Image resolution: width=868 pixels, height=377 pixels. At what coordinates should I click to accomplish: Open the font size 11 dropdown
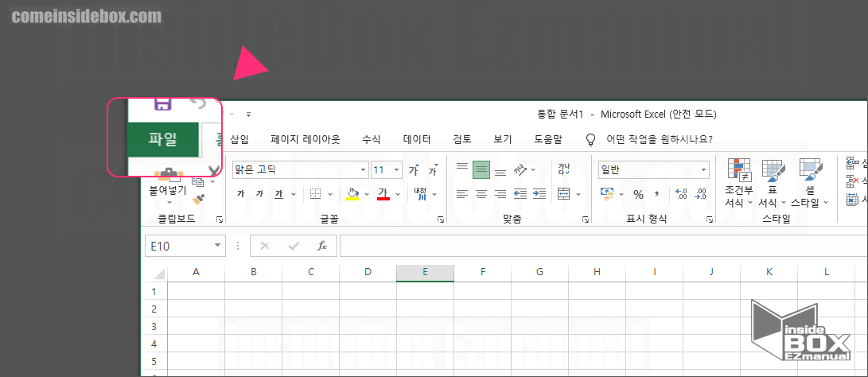pyautogui.click(x=398, y=170)
